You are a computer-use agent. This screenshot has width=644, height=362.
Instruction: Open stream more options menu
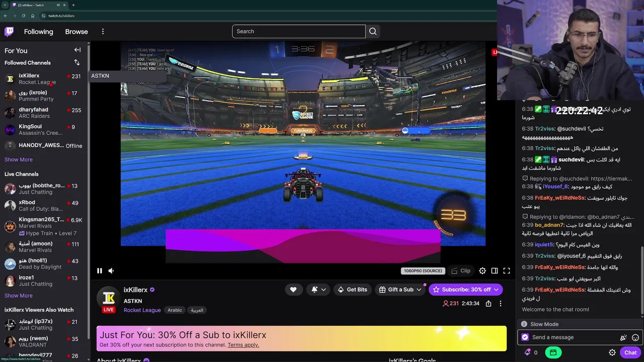pos(500,304)
